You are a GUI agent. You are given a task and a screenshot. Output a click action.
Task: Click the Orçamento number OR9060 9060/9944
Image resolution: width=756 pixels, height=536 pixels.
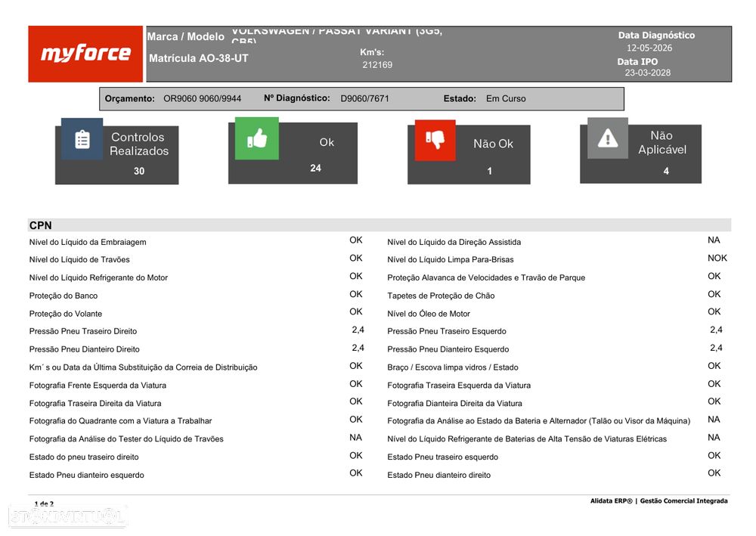[202, 99]
